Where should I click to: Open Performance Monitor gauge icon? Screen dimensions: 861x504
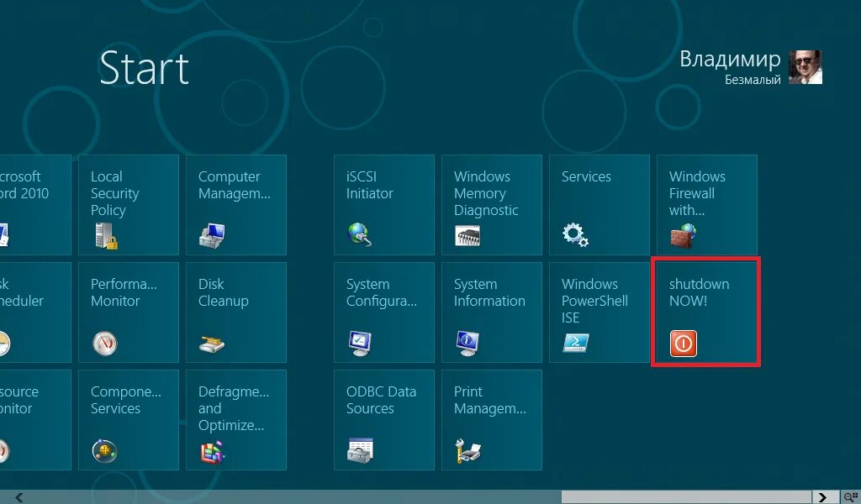click(x=105, y=344)
